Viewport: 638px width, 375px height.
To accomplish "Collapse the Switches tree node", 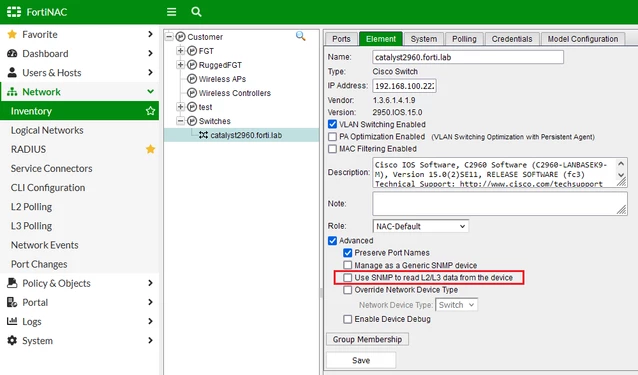I will tap(181, 121).
